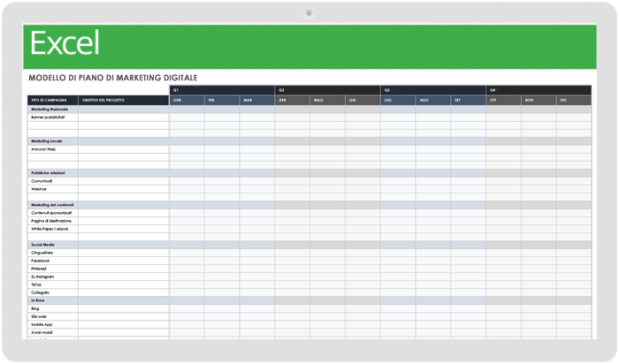Screen dimensions: 619x364
Task: Select the 'Marketing Nazionale' section row
Action: pyautogui.click(x=309, y=110)
